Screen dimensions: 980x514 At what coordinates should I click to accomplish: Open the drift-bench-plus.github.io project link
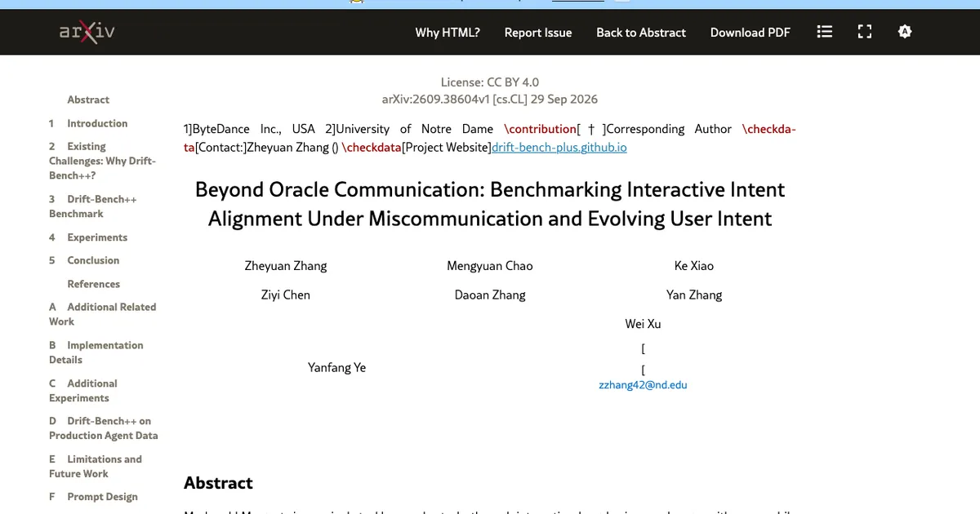(559, 148)
